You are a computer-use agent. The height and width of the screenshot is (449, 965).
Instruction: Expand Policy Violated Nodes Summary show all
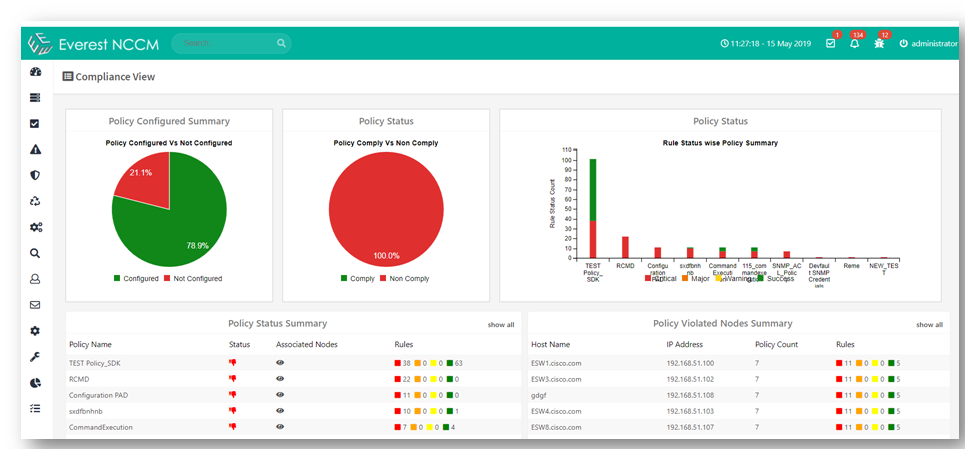point(929,325)
